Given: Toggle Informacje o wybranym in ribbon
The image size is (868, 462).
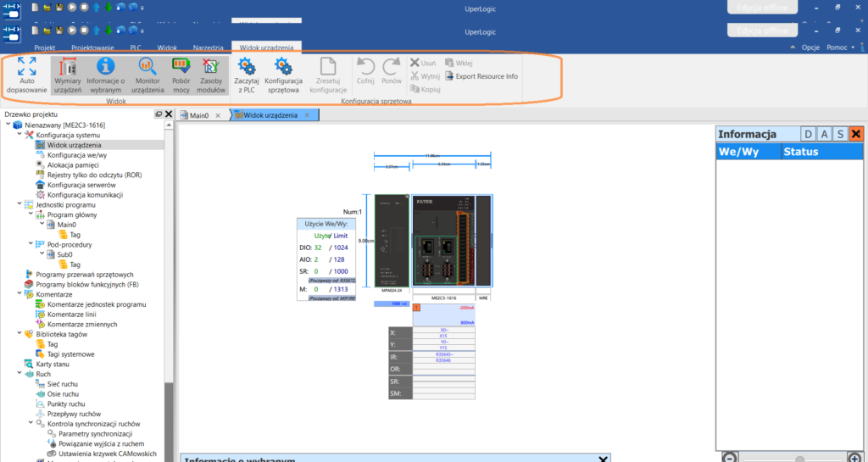Looking at the screenshot, I should pyautogui.click(x=106, y=75).
